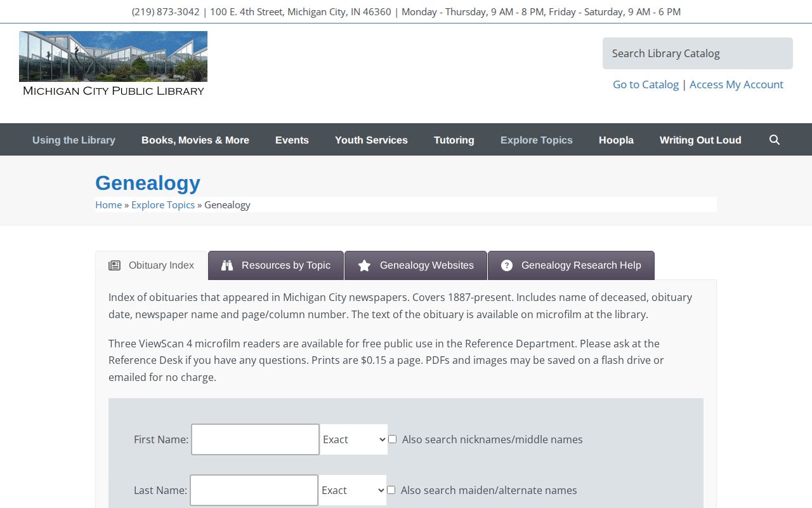Click the Last Name input field

pyautogui.click(x=254, y=490)
